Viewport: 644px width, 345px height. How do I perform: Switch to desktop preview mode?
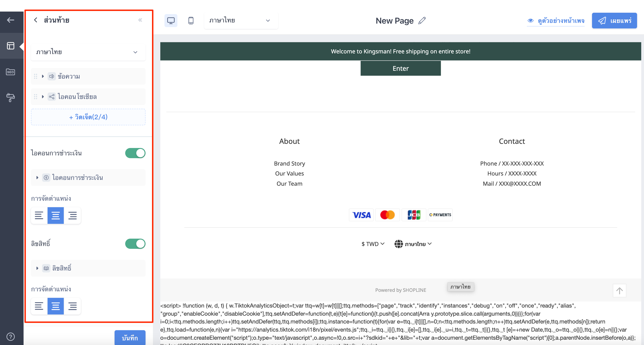[171, 21]
